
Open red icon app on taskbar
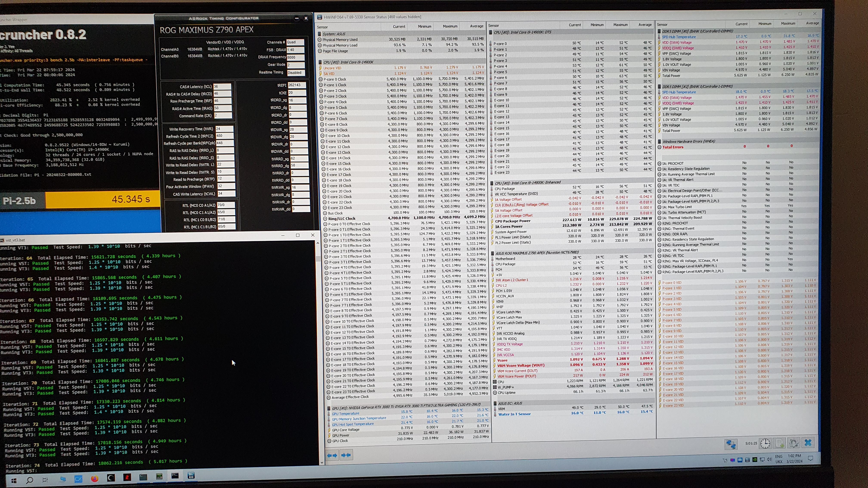click(127, 477)
